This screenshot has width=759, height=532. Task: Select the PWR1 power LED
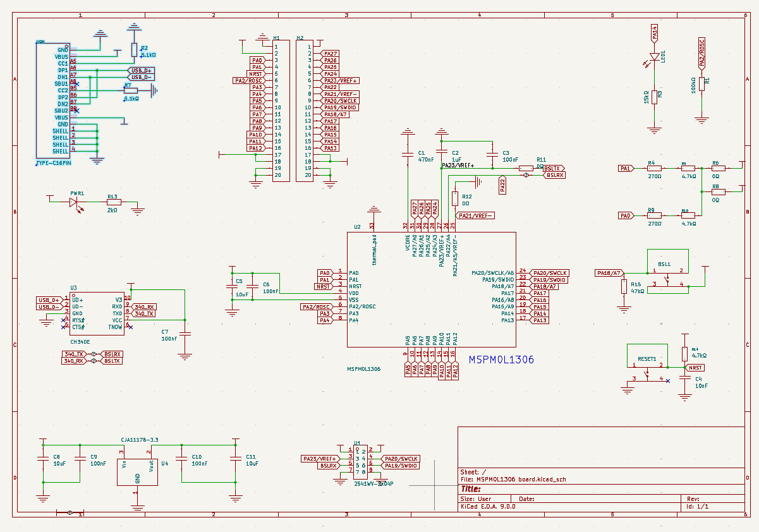pos(75,202)
